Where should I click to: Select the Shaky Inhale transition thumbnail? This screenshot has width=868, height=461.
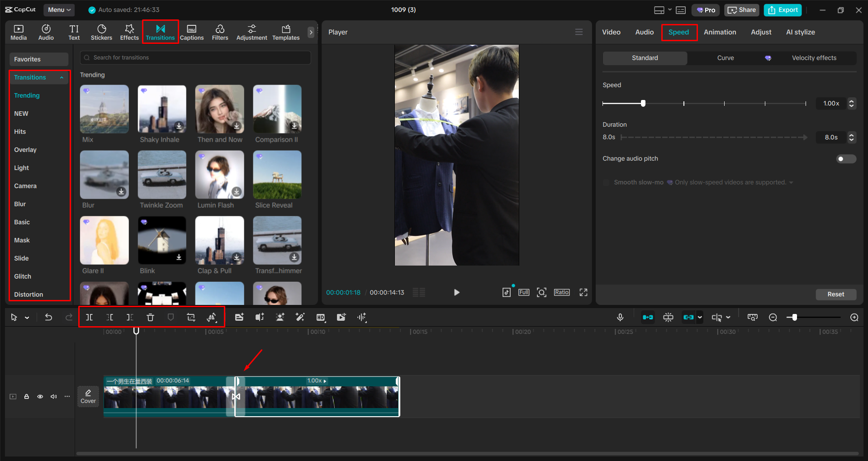(161, 109)
